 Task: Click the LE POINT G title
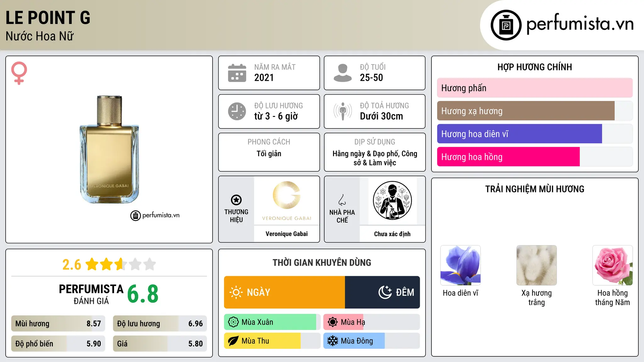click(48, 18)
